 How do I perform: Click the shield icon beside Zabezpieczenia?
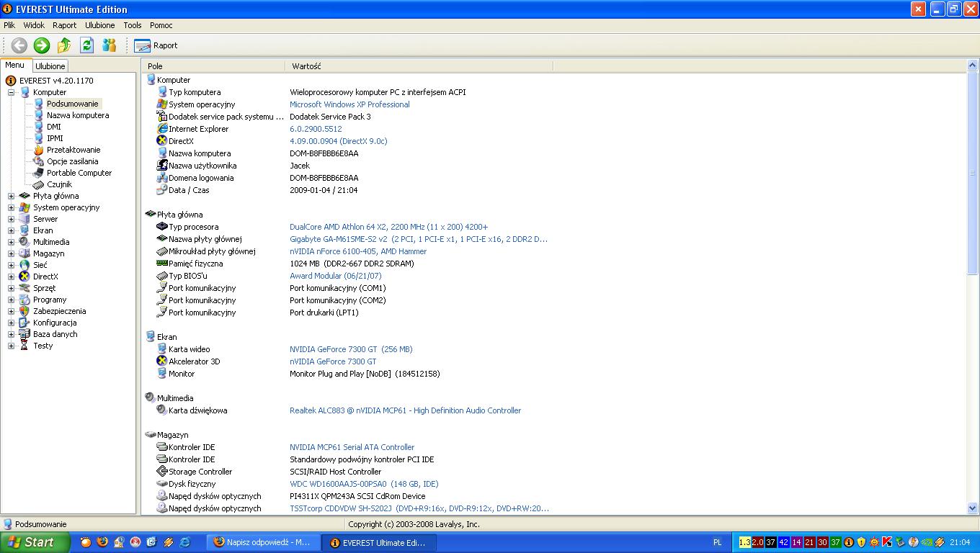pos(25,311)
